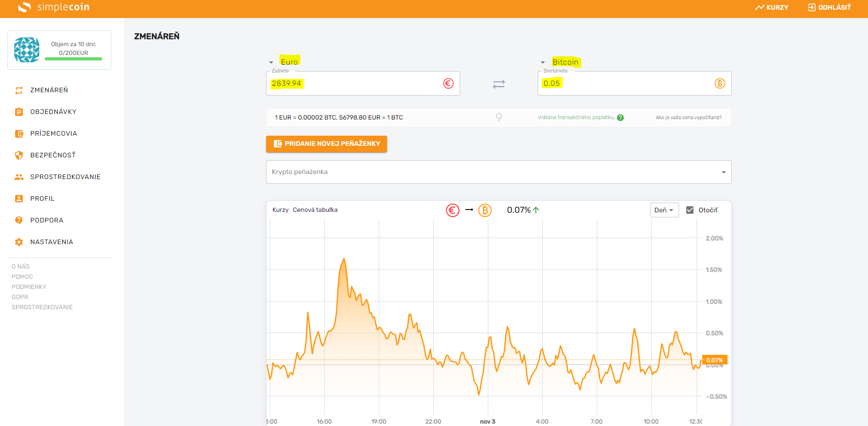Click Pridanie novej peňaženky button
868x426 pixels.
point(326,144)
